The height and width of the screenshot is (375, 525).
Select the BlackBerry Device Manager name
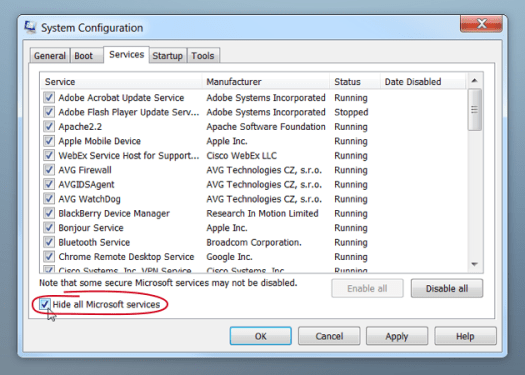tap(114, 213)
